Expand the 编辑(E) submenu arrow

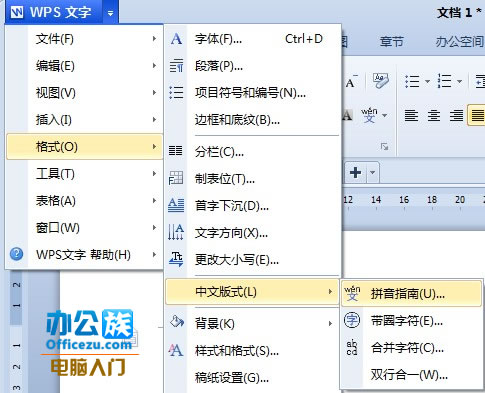tap(154, 65)
